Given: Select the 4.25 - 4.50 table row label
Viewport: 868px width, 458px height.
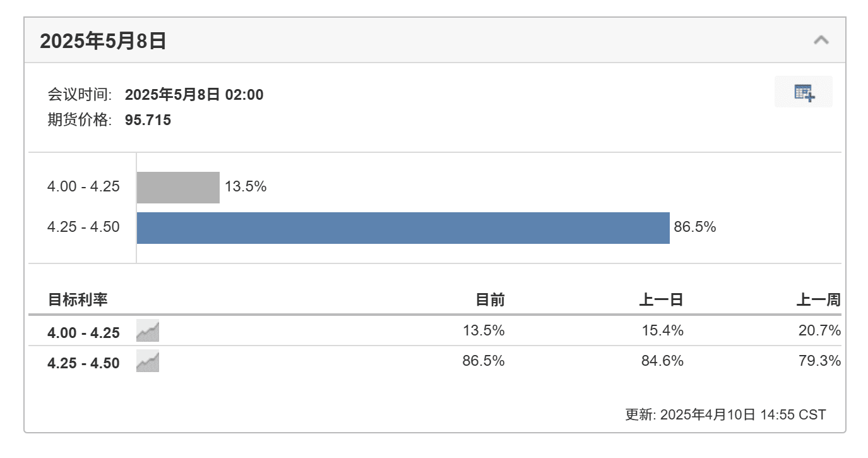Looking at the screenshot, I should 83,363.
